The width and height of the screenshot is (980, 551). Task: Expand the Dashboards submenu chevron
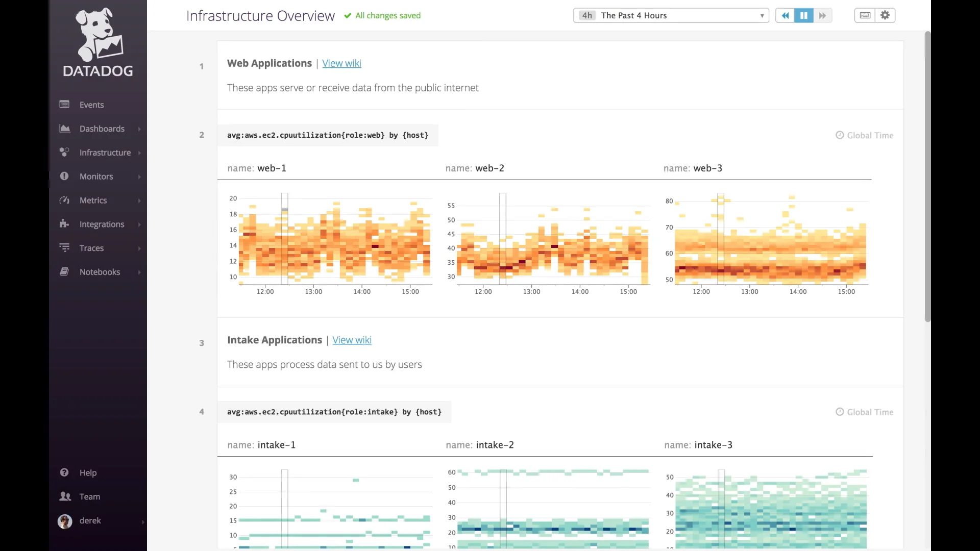pyautogui.click(x=139, y=129)
